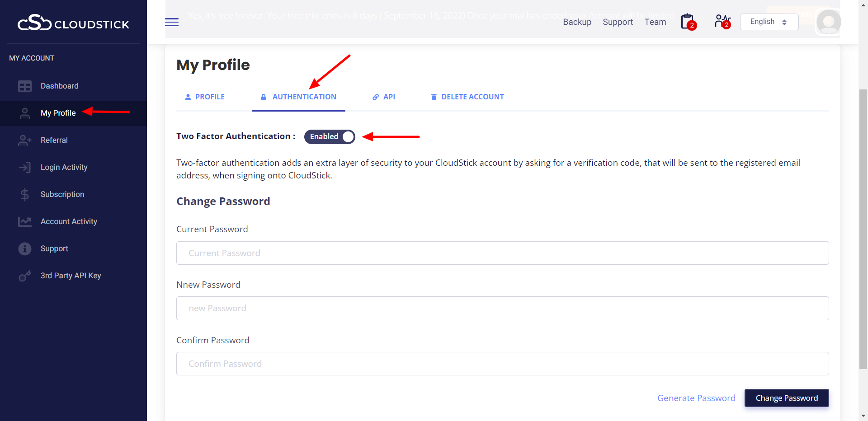This screenshot has height=421, width=868.
Task: Open the team activity notification icon
Action: tap(722, 21)
